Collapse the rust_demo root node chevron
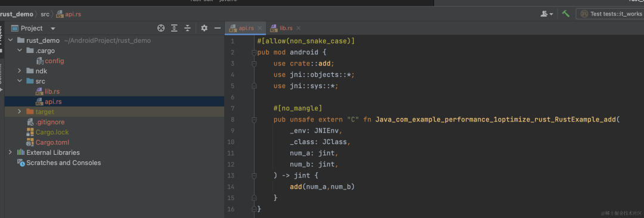The height and width of the screenshot is (218, 644). click(x=10, y=41)
